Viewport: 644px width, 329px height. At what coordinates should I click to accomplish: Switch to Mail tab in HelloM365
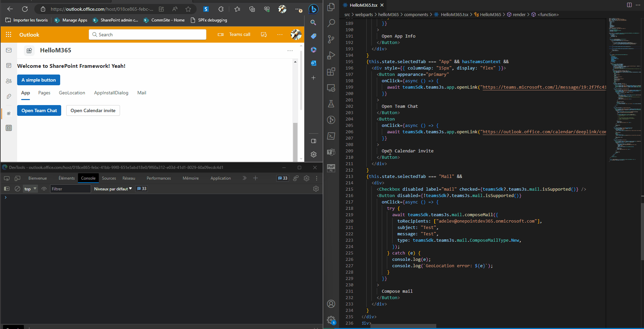click(x=142, y=93)
